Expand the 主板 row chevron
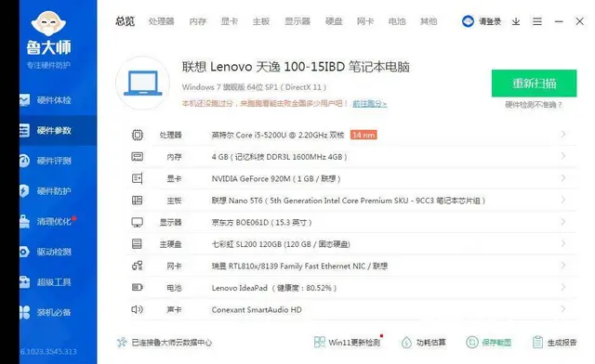Image resolution: width=595 pixels, height=364 pixels. pos(563,200)
